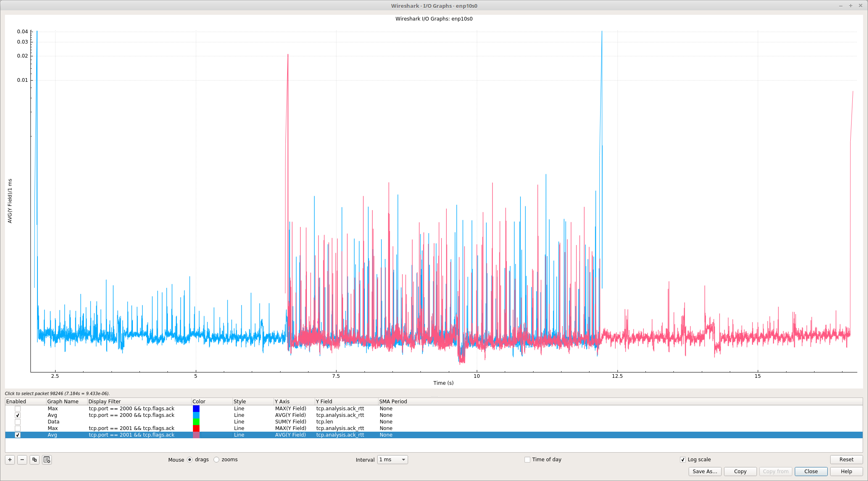Click the Reset button
The width and height of the screenshot is (868, 481).
point(846,460)
